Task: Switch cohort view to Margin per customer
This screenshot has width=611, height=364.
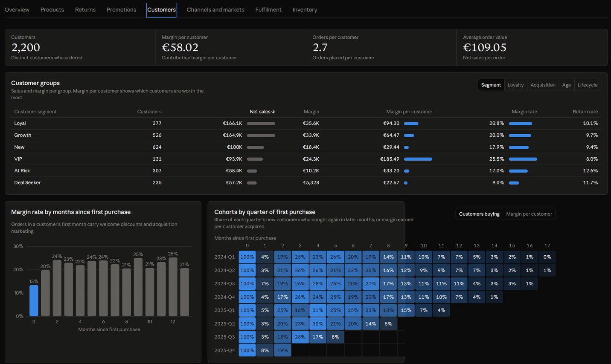Action: click(x=529, y=214)
